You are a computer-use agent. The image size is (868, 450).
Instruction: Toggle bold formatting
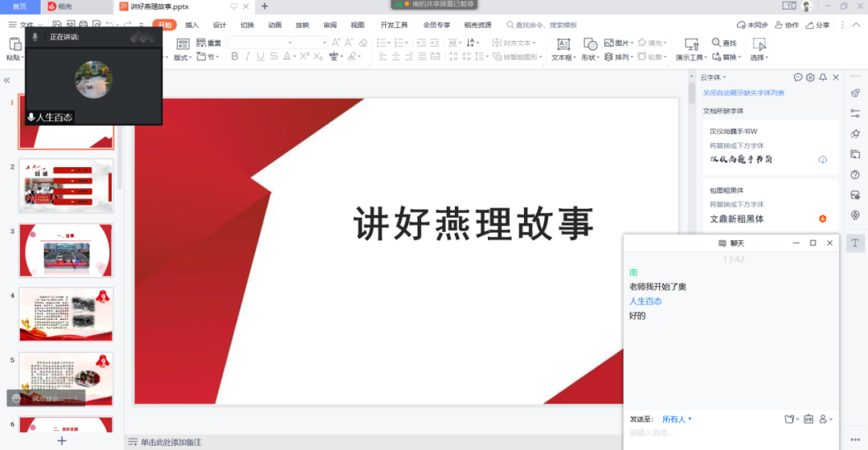235,57
